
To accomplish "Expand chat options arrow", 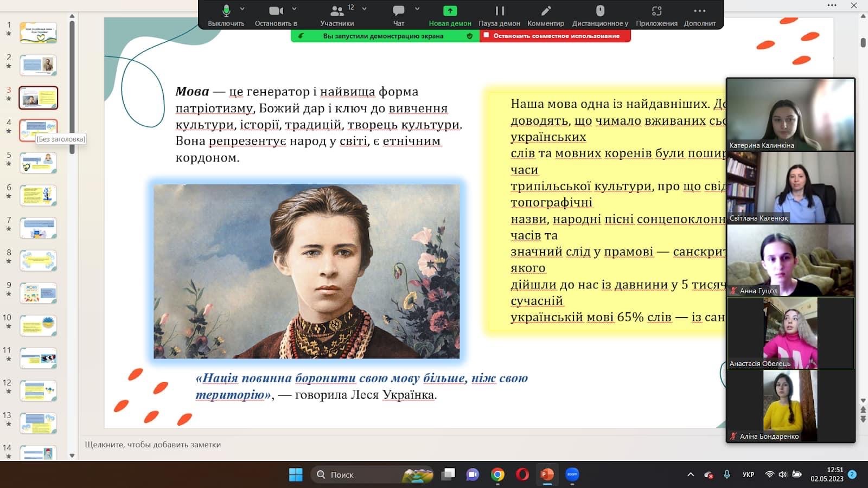I will pos(417,9).
